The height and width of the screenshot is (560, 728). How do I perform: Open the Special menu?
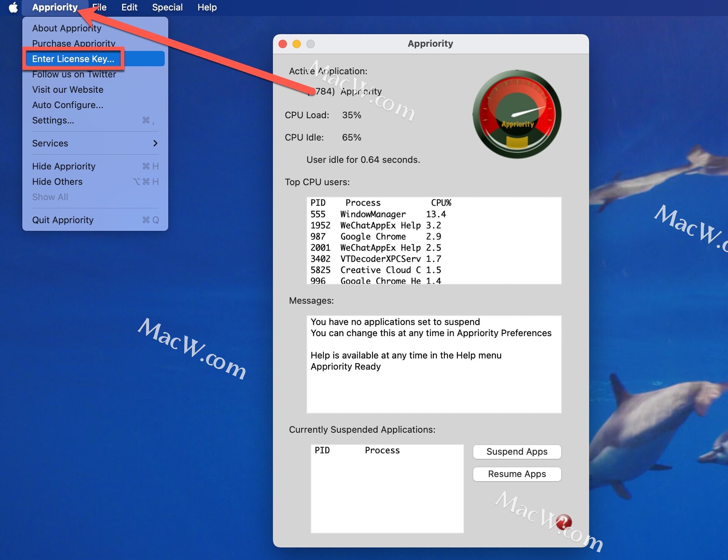[167, 7]
